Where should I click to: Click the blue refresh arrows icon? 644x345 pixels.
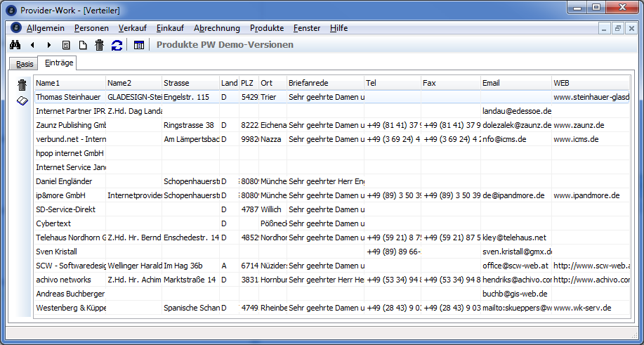[x=117, y=45]
